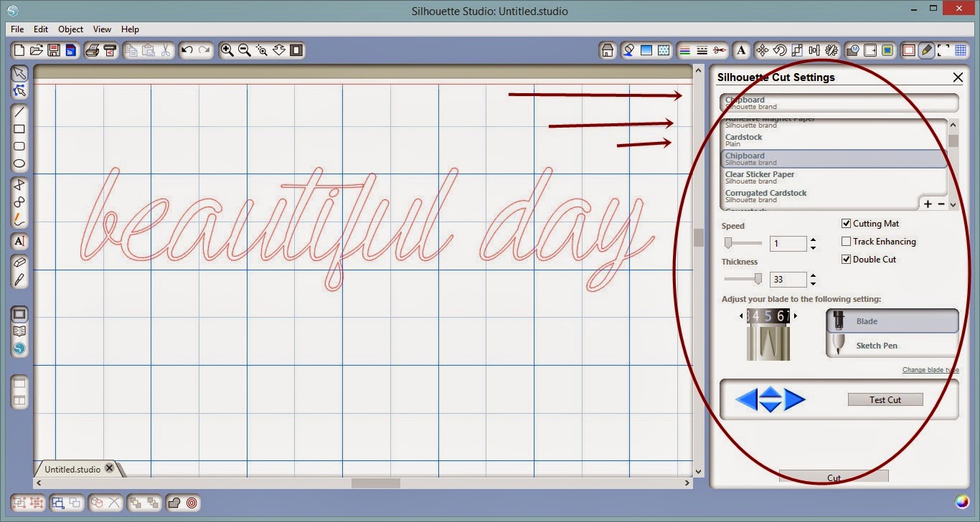Decrease Thickness value with down arrow
The width and height of the screenshot is (980, 522).
pos(813,283)
